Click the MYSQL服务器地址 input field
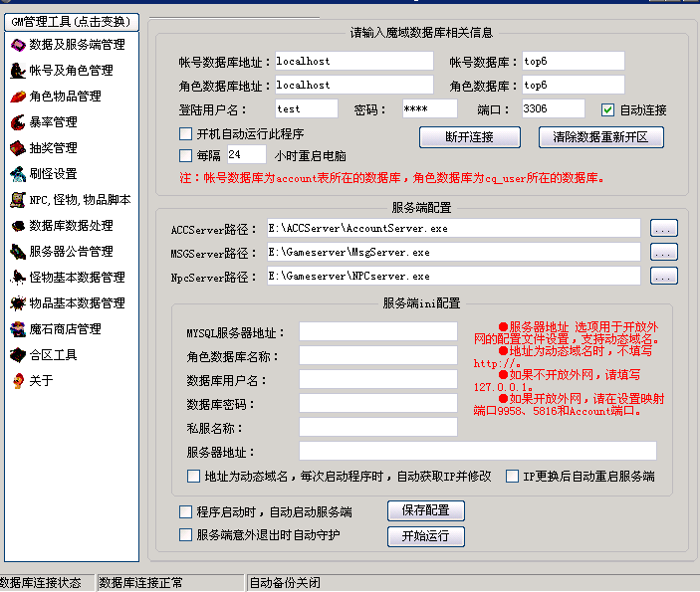The height and width of the screenshot is (592, 700). 378,332
